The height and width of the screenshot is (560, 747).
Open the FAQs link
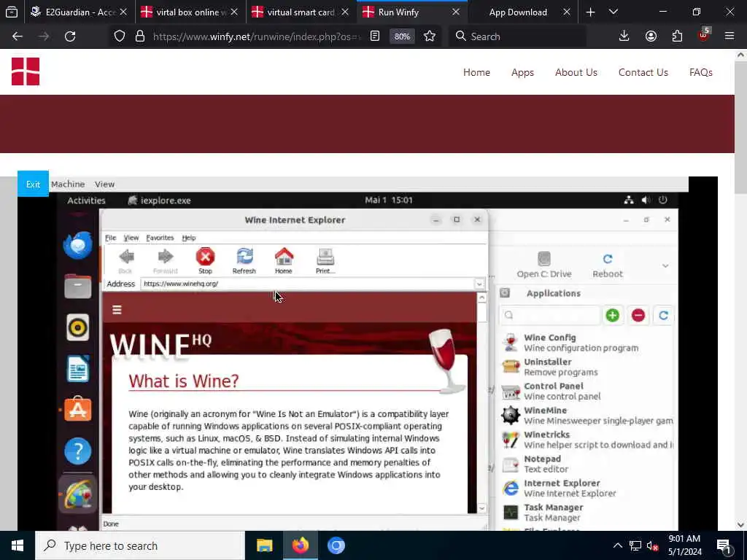pyautogui.click(x=701, y=72)
